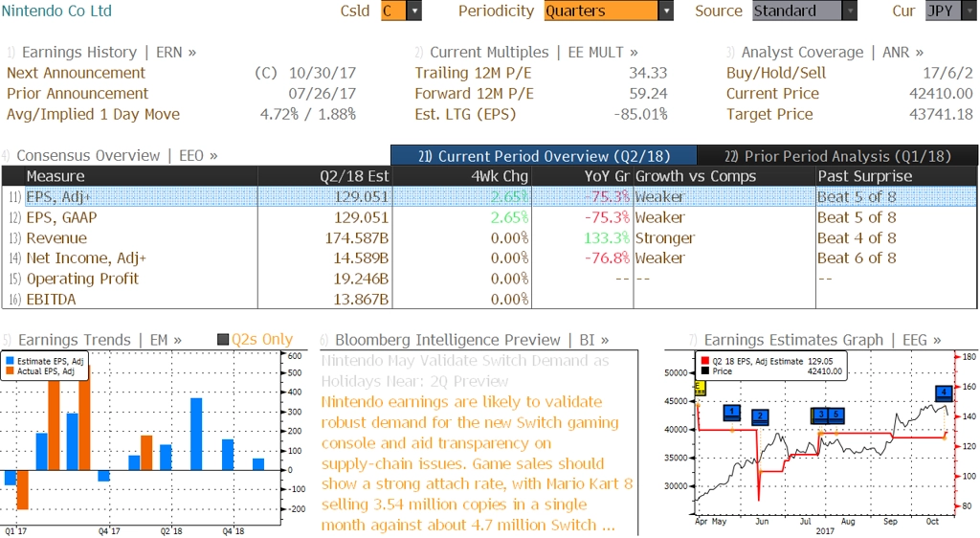Open Current Multiples EE MULT link
980x538 pixels.
click(534, 53)
